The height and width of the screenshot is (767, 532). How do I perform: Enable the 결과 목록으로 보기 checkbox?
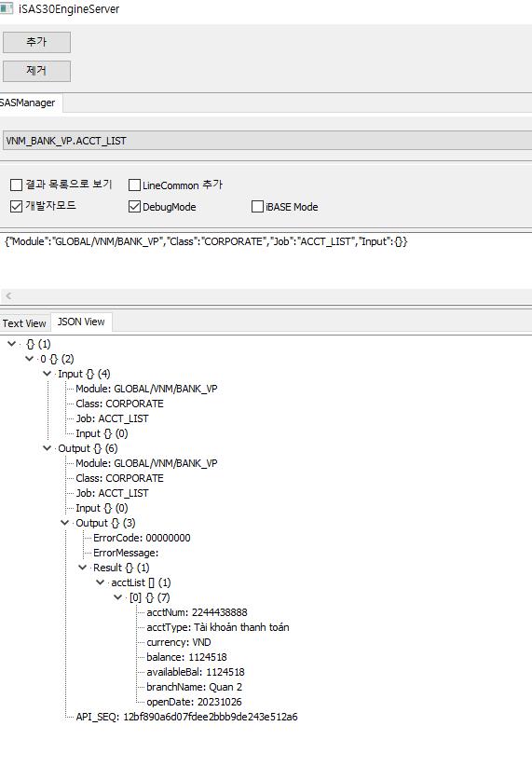(16, 185)
